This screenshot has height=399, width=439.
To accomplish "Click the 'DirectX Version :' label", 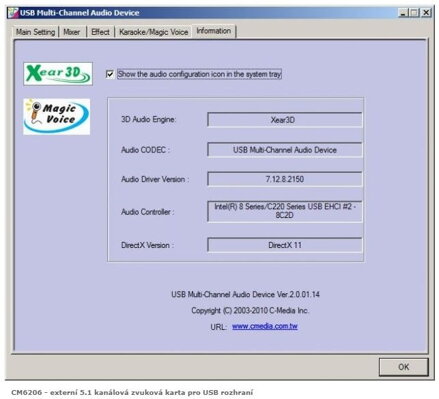I will click(147, 245).
